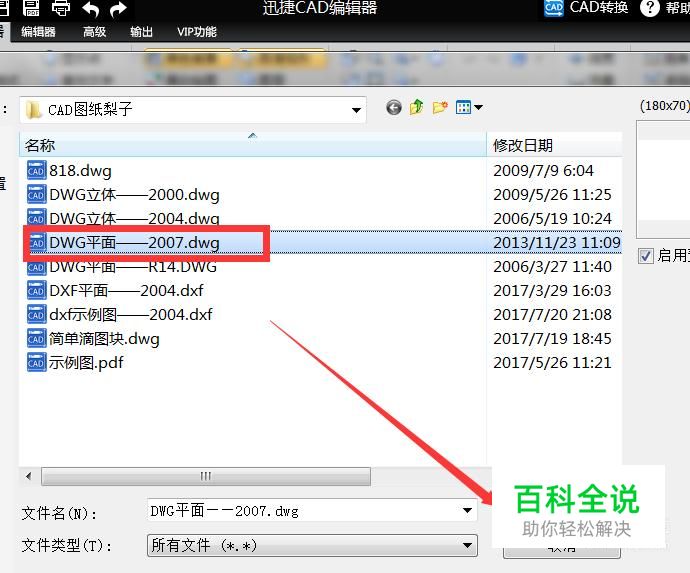Image resolution: width=690 pixels, height=573 pixels.
Task: Expand the CAD图纸梨子 folder dropdown
Action: coord(356,110)
